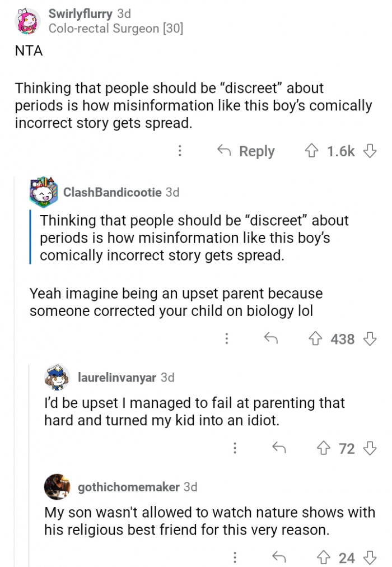Downvote laurelinvanyar's comment

coord(369,448)
